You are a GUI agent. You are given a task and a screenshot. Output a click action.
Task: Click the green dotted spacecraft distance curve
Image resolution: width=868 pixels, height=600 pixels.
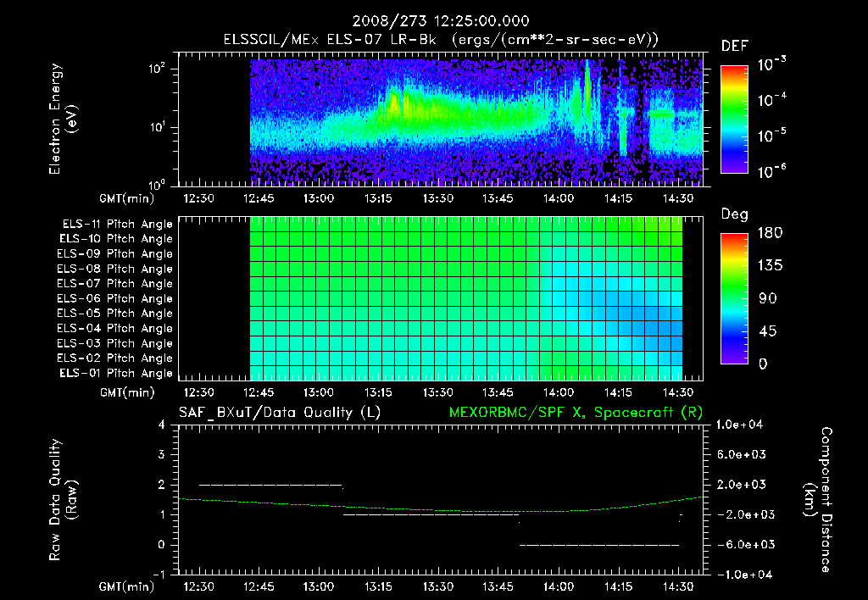(x=441, y=508)
